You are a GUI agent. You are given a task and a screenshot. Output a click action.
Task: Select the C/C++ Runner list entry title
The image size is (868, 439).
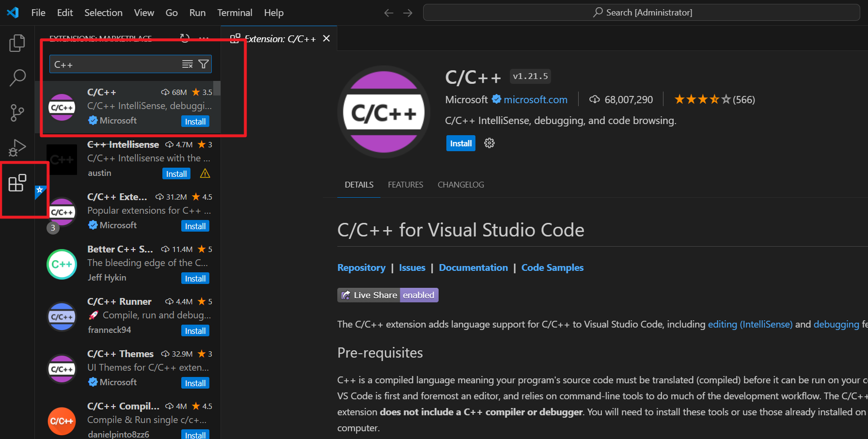coord(119,301)
